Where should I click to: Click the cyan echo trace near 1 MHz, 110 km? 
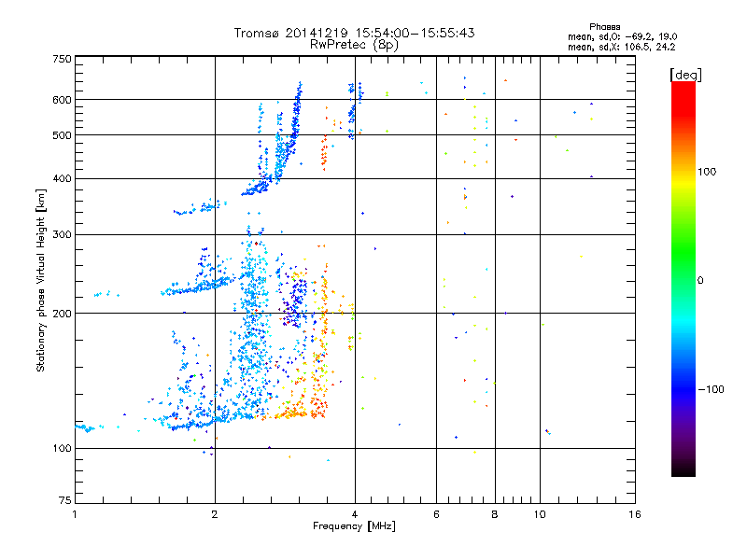click(85, 428)
